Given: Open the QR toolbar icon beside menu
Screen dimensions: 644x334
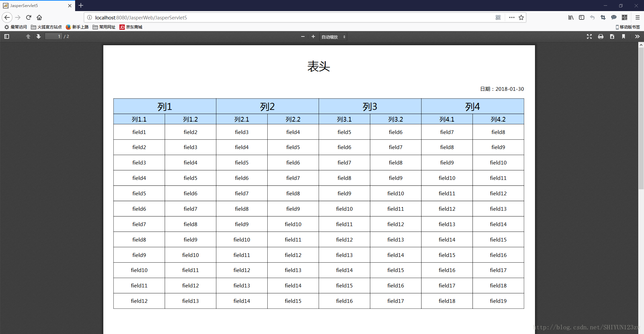Looking at the screenshot, I should pyautogui.click(x=625, y=17).
